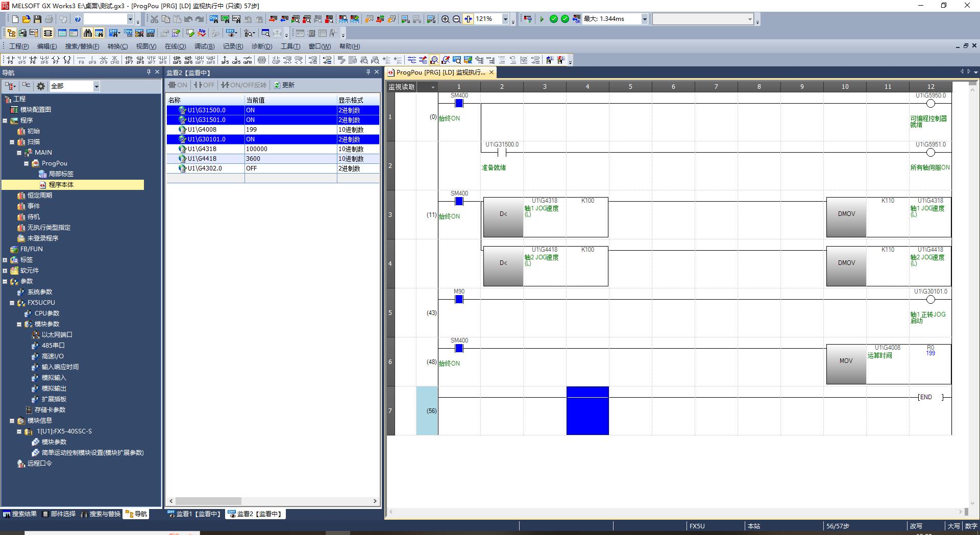The width and height of the screenshot is (980, 535).
Task: Switch to the 监看1 watch tab
Action: point(195,514)
